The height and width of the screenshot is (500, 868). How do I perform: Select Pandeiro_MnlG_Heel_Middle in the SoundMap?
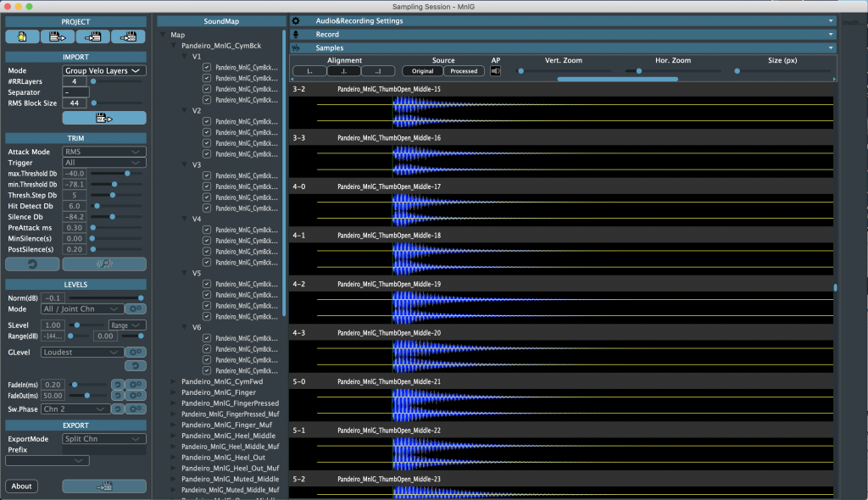coord(228,436)
